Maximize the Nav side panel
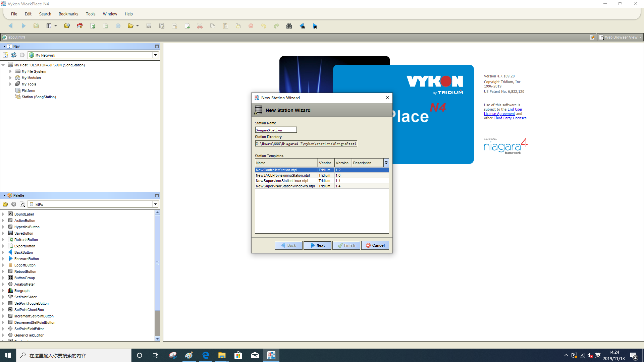 157,46
